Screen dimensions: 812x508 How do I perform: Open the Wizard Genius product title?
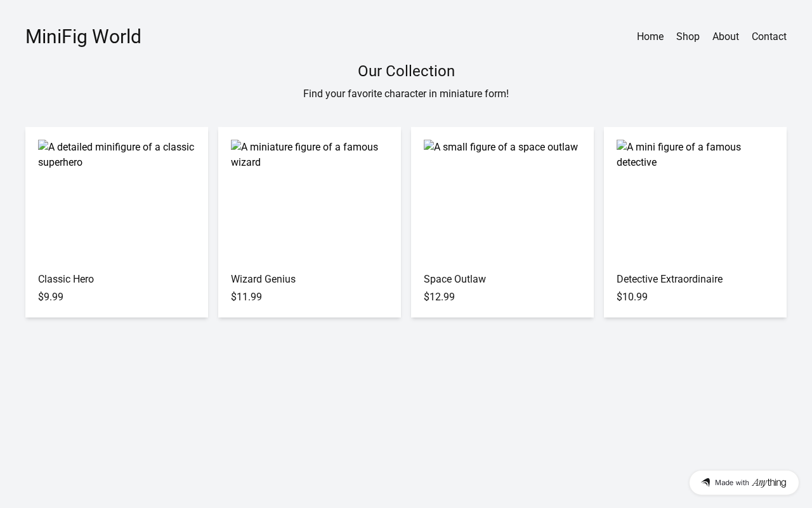(x=263, y=279)
